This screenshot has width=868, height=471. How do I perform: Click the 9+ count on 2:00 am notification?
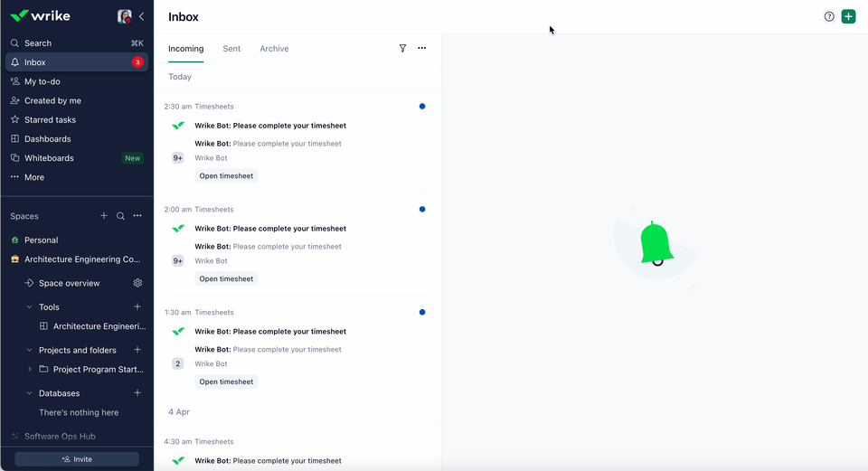tap(178, 260)
